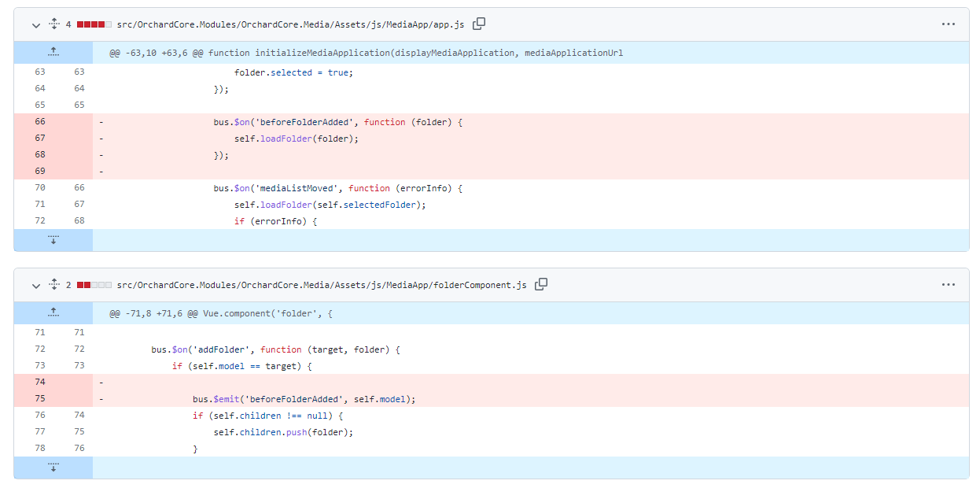This screenshot has width=980, height=488.
Task: Select old line number 63 in app.js
Action: [x=39, y=72]
